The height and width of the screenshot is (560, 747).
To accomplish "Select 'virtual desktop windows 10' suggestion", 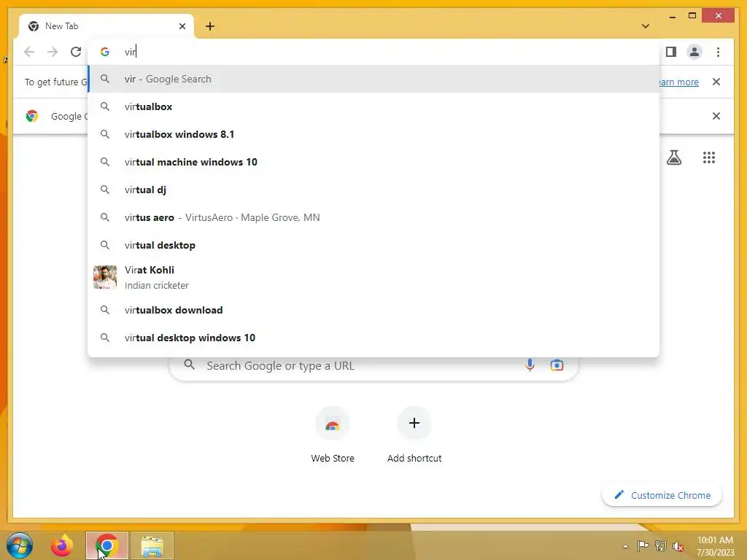I will pyautogui.click(x=373, y=338).
